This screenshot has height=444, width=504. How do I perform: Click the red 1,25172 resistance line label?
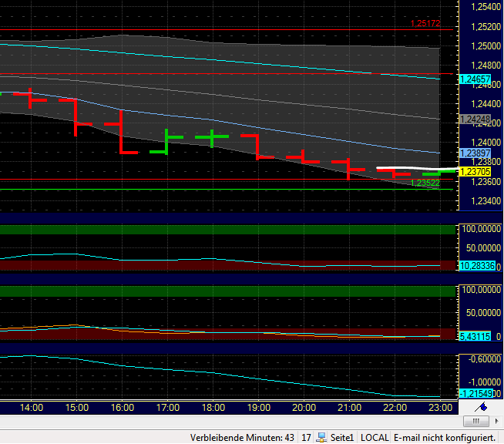(x=425, y=24)
